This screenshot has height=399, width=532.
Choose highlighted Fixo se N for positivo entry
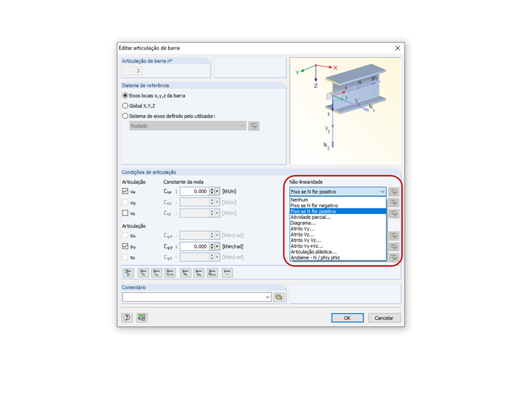click(x=338, y=211)
